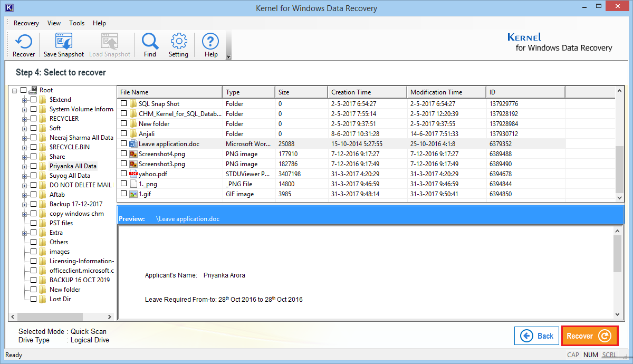Screen dimensions: 633x364
Task: Click the yahoo.pdf file icon
Action: click(133, 174)
